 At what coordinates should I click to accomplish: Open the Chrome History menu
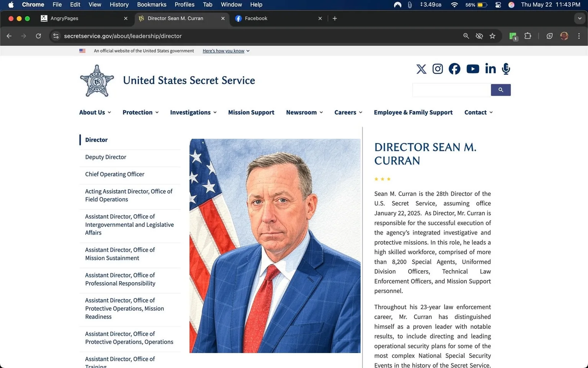(119, 5)
